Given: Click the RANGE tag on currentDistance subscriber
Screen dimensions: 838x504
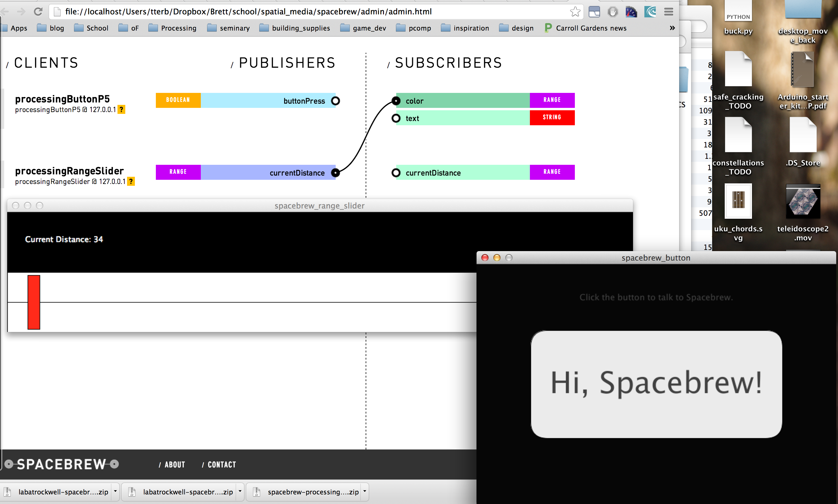Looking at the screenshot, I should click(x=552, y=172).
